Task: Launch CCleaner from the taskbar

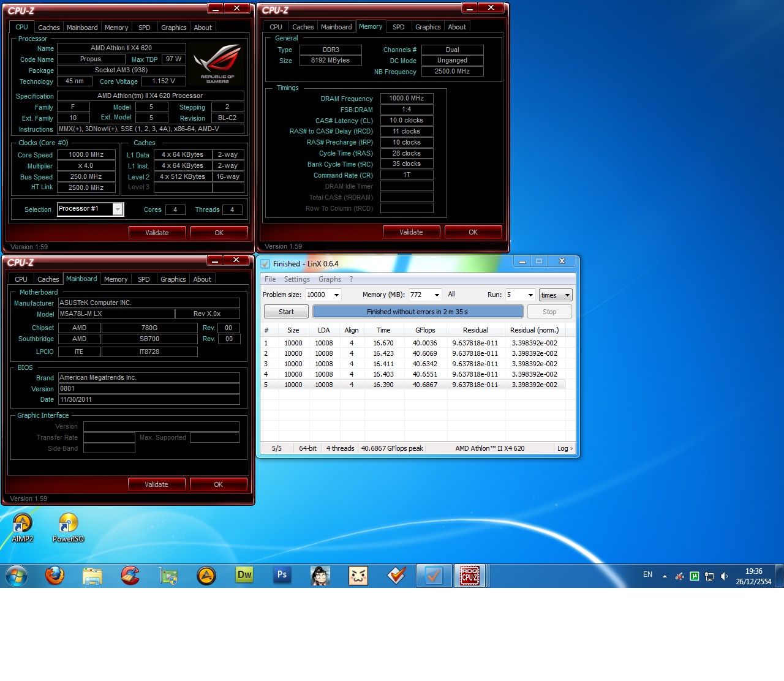Action: (130, 576)
